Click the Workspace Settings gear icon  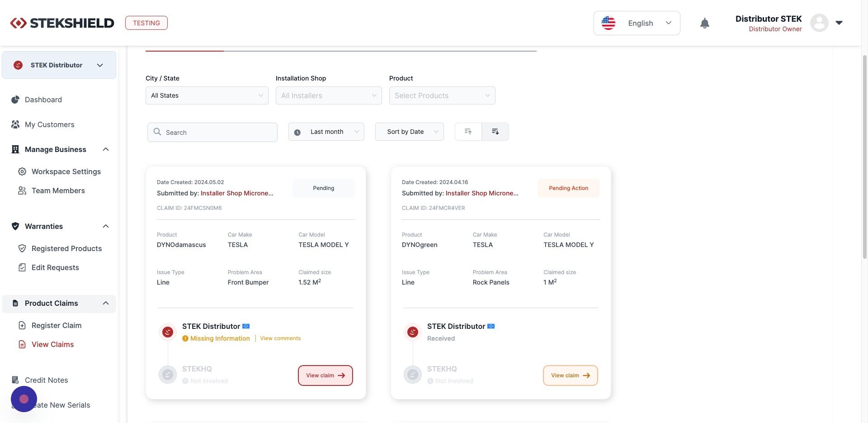pos(22,171)
